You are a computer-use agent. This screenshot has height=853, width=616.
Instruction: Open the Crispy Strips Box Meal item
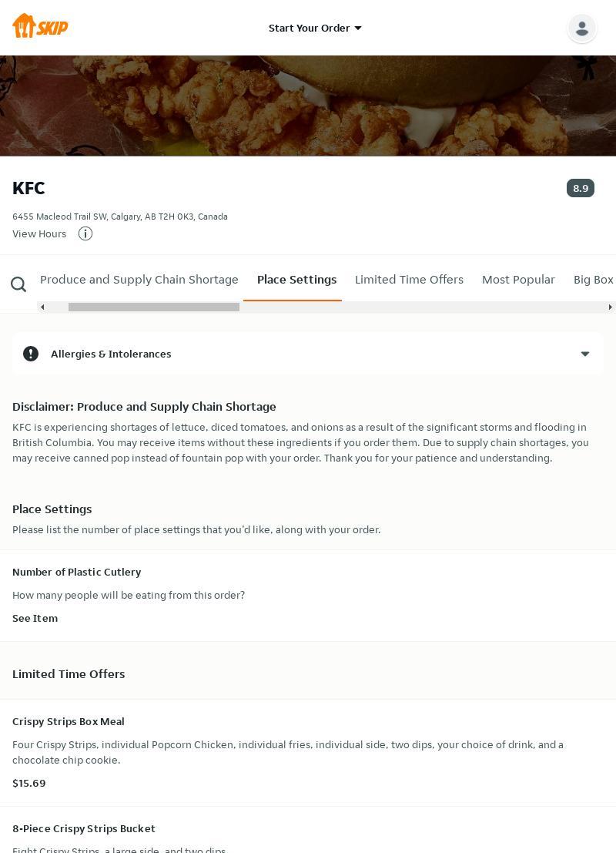pyautogui.click(x=69, y=721)
